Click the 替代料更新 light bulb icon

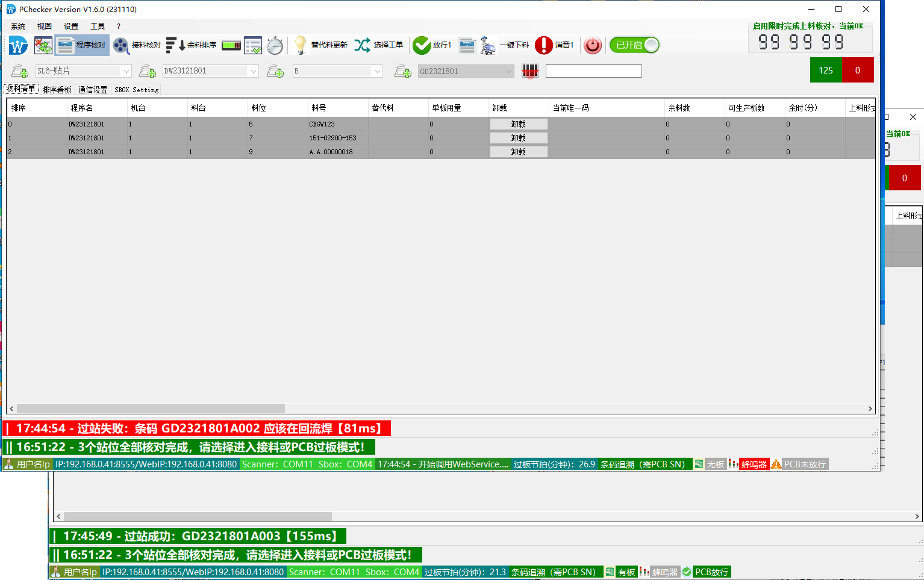300,45
